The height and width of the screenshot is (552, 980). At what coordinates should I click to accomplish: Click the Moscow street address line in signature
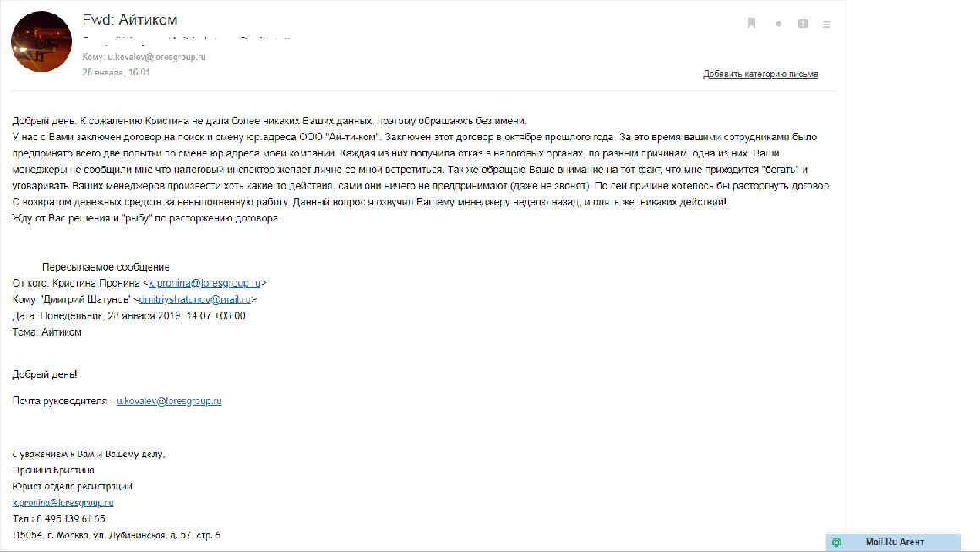pos(117,535)
